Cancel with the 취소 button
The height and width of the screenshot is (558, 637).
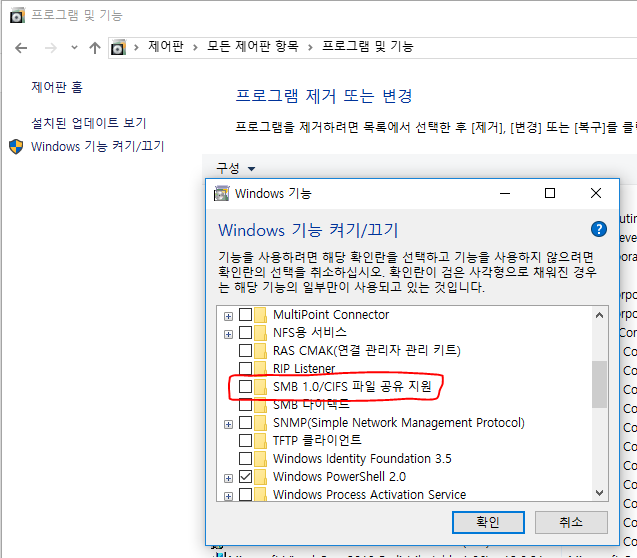[x=571, y=522]
